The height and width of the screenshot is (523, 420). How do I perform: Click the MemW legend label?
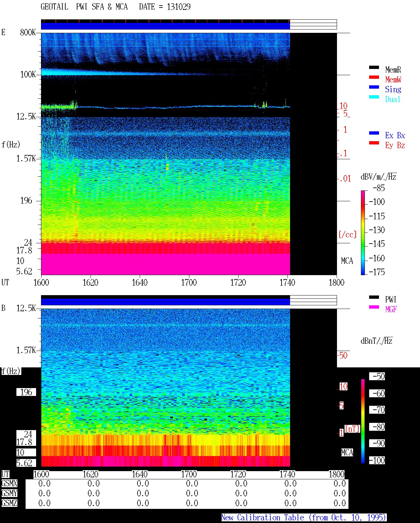coord(393,79)
